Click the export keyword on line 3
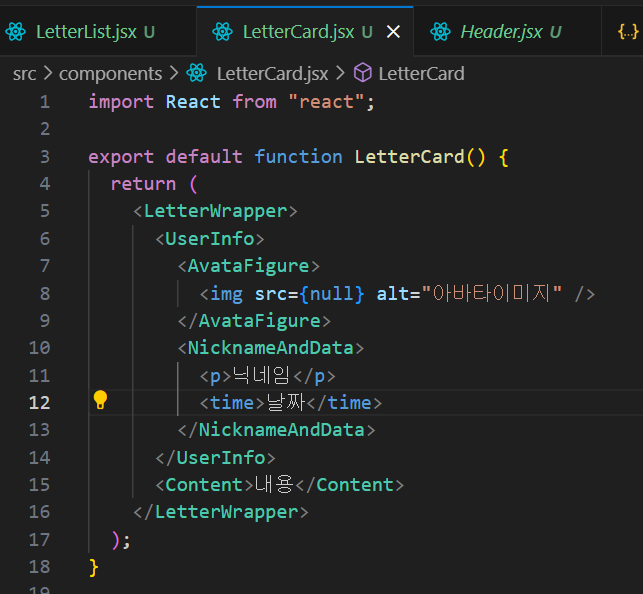The width and height of the screenshot is (643, 594). (x=121, y=157)
